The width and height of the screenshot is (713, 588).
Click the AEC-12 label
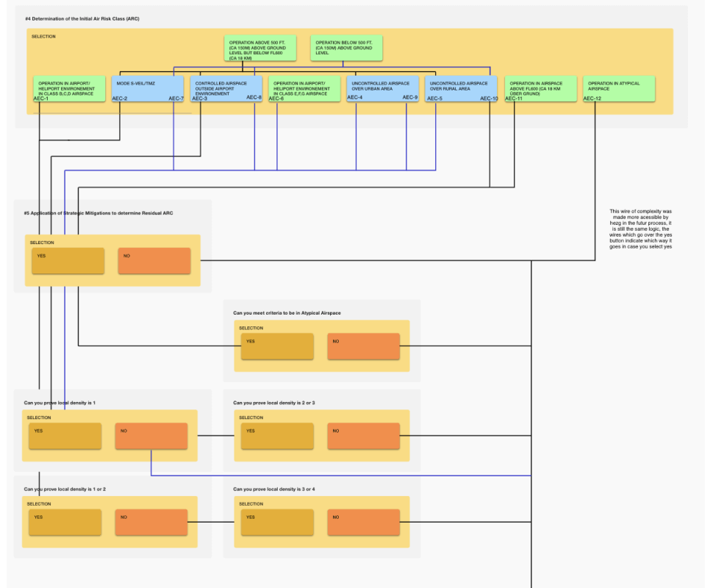pyautogui.click(x=592, y=98)
